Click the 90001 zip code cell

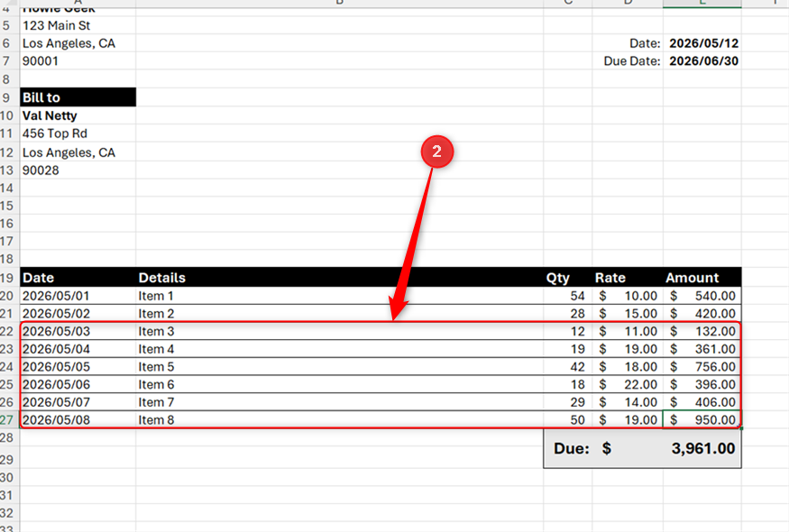pyautogui.click(x=78, y=61)
